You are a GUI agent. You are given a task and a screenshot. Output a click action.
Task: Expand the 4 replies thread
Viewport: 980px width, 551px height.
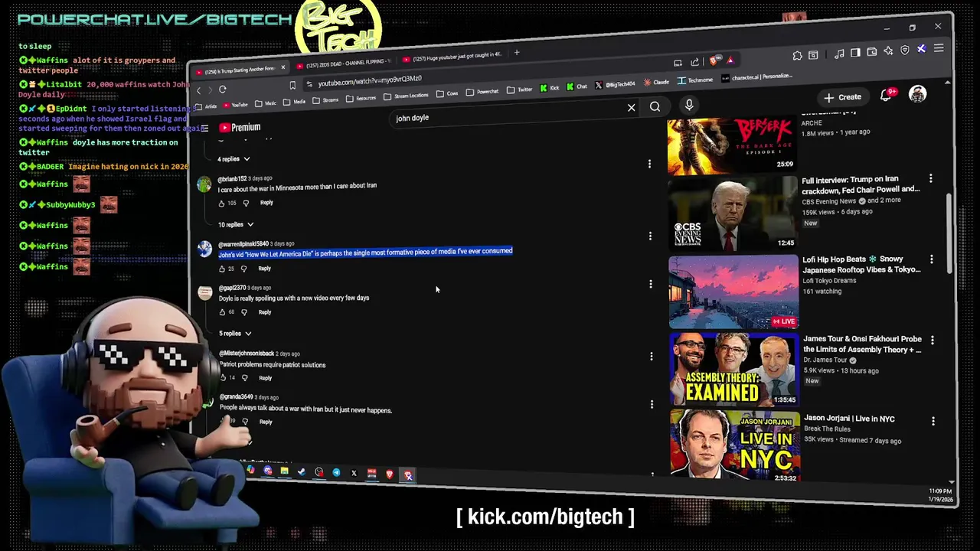(234, 159)
